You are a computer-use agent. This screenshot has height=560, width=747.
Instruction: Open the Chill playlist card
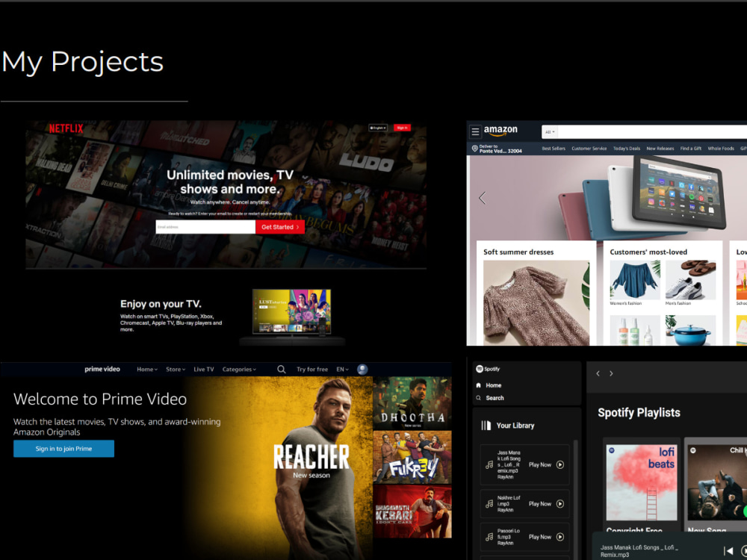click(716, 485)
